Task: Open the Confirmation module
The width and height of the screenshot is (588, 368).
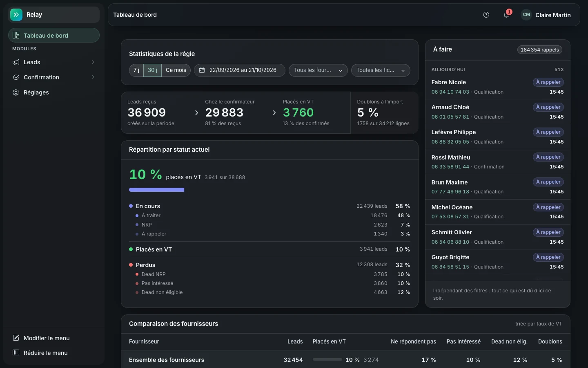Action: point(54,77)
